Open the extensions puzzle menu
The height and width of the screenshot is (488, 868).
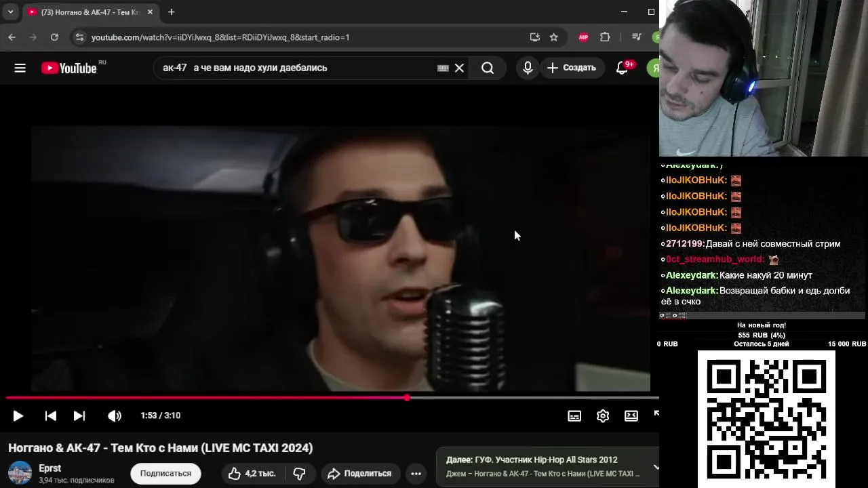click(x=605, y=37)
